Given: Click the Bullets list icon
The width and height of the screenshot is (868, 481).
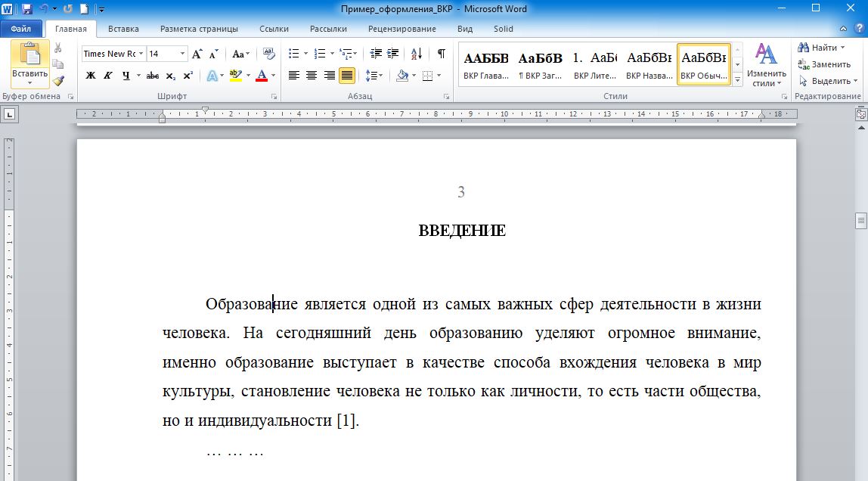Looking at the screenshot, I should click(x=293, y=54).
